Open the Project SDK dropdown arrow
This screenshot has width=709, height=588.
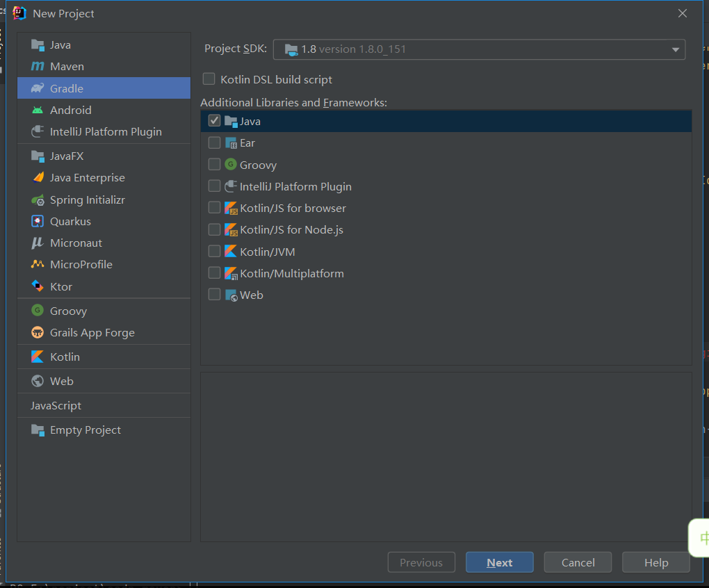click(676, 50)
